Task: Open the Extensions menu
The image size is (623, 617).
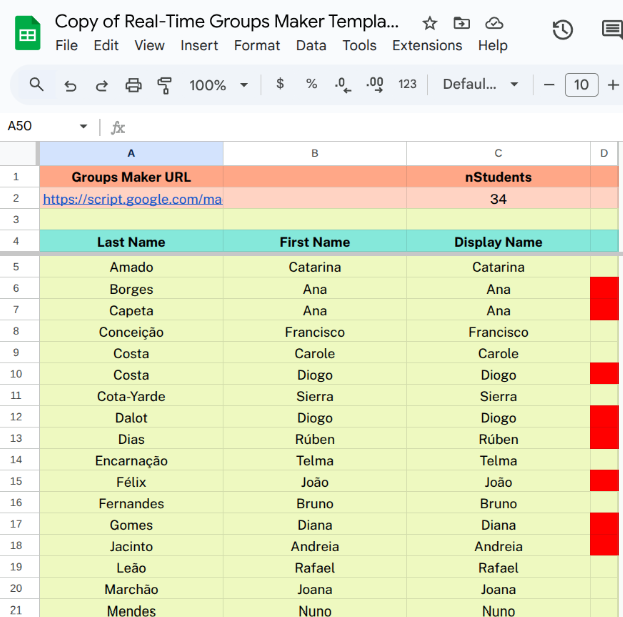Action: [427, 45]
